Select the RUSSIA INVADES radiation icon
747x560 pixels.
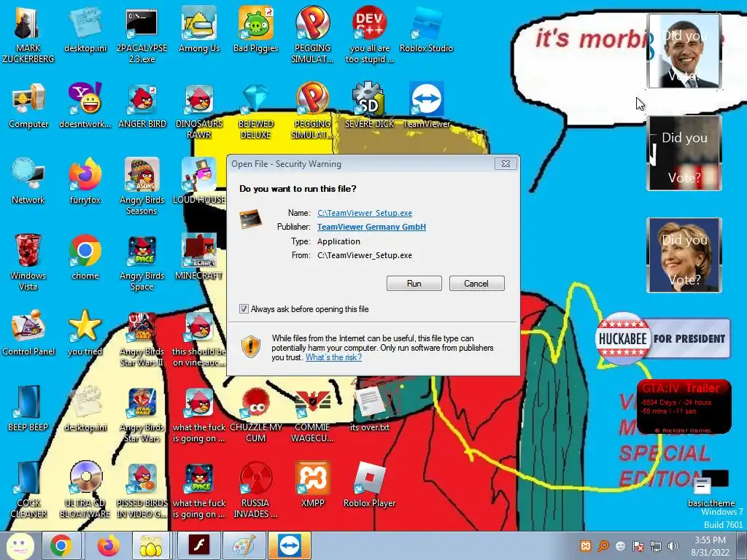tap(256, 489)
